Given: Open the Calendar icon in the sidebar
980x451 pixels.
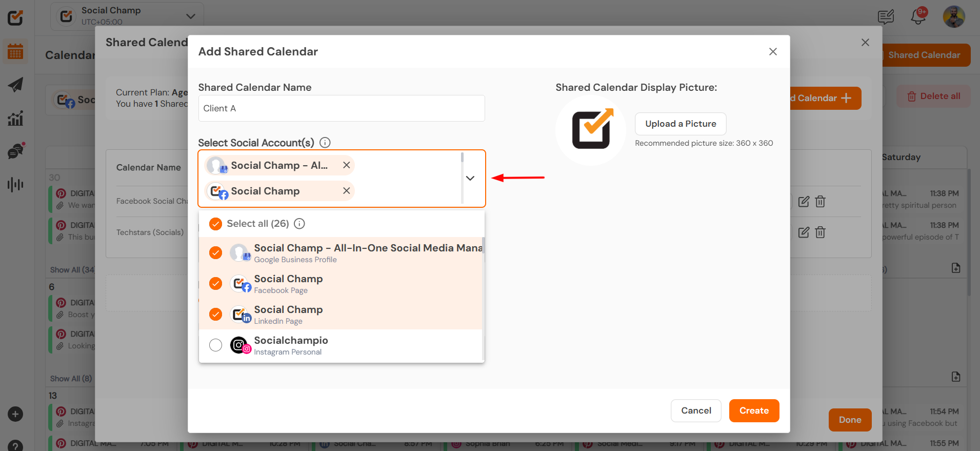Looking at the screenshot, I should pos(15,51).
